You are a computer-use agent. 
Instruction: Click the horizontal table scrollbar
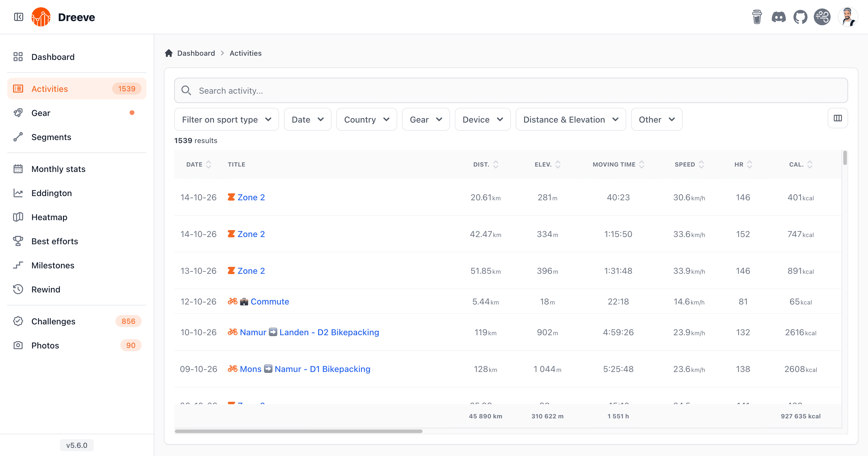298,431
